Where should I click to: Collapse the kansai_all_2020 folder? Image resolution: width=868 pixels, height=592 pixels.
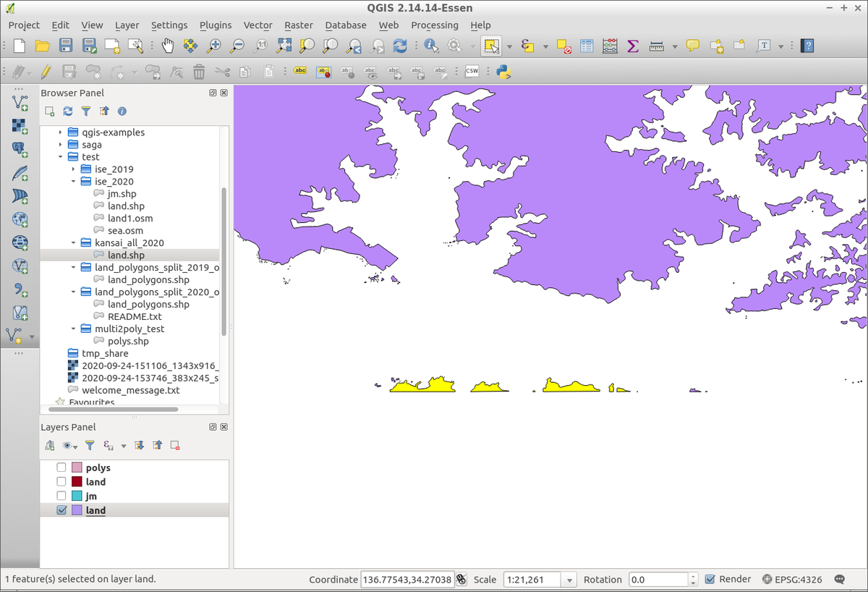point(73,243)
